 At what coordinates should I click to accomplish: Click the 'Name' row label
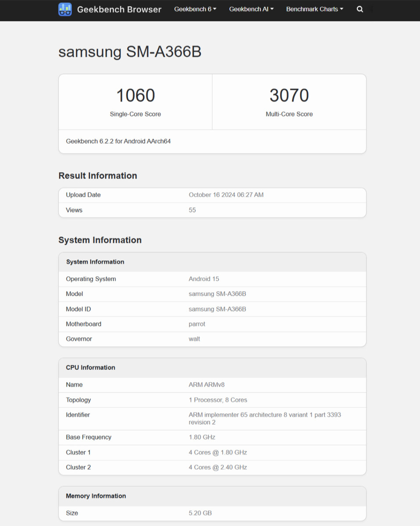[x=74, y=385]
